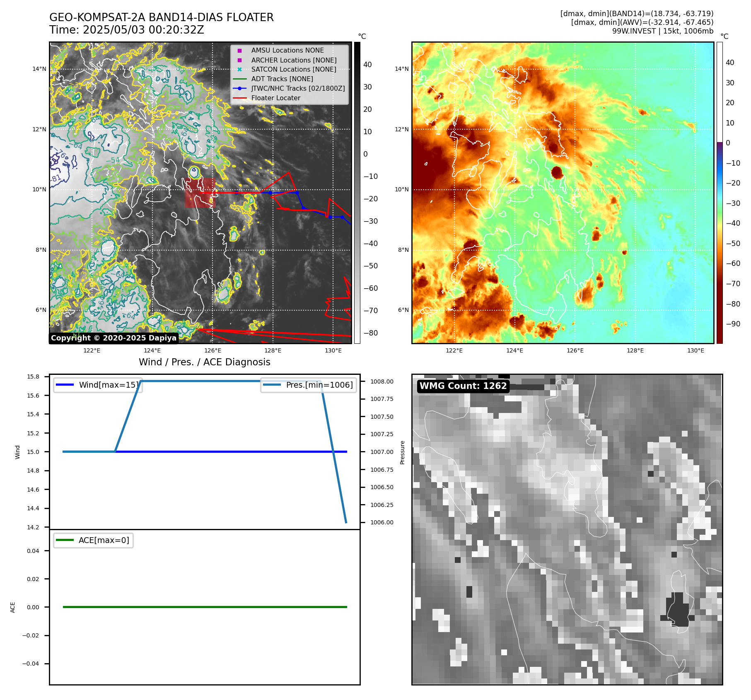Viewport: 751px width, 700px height.
Task: Click the '99W.INVEST | 15kt, 1006mb' label
Action: (663, 31)
